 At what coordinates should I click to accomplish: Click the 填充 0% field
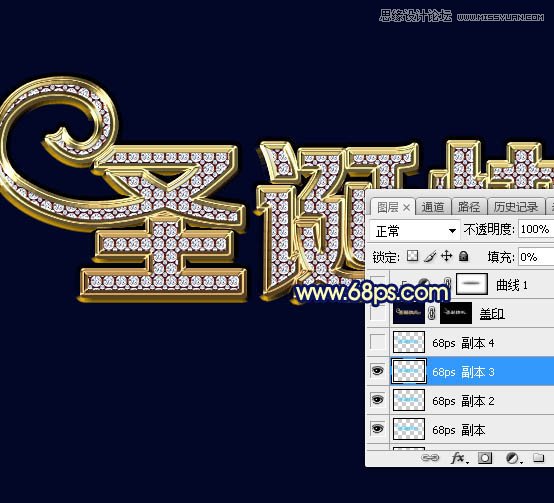click(536, 257)
